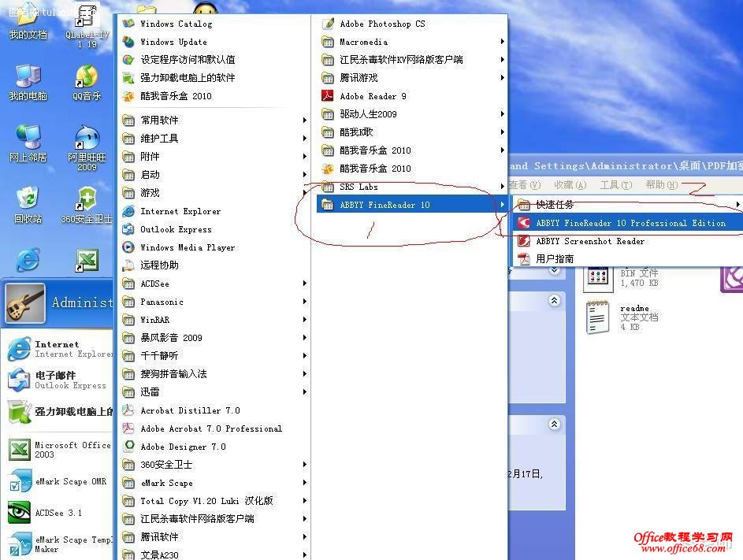Launch ABBYY FineReader 10 Professional Edition

pos(628,223)
